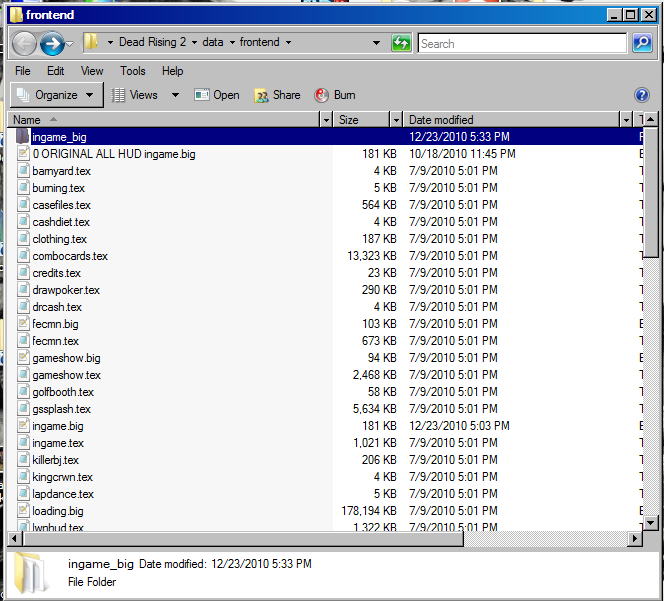Open the address bar history dropdown
Image resolution: width=664 pixels, height=601 pixels.
[x=376, y=43]
